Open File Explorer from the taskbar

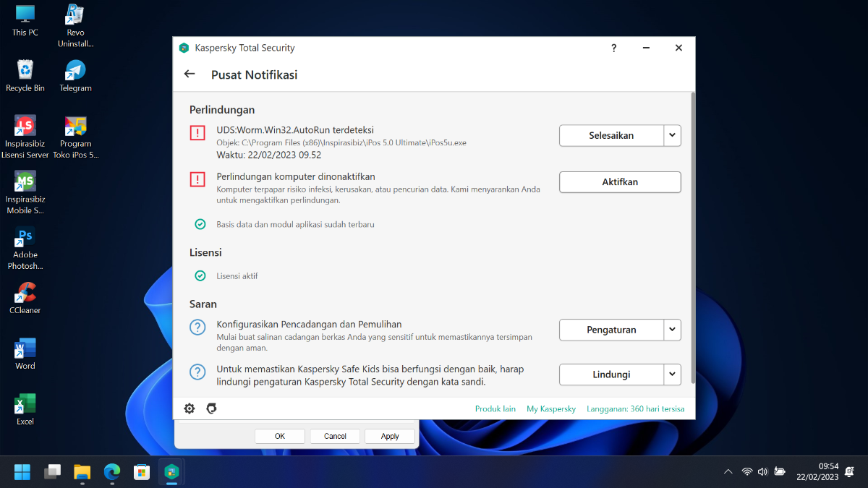click(82, 472)
